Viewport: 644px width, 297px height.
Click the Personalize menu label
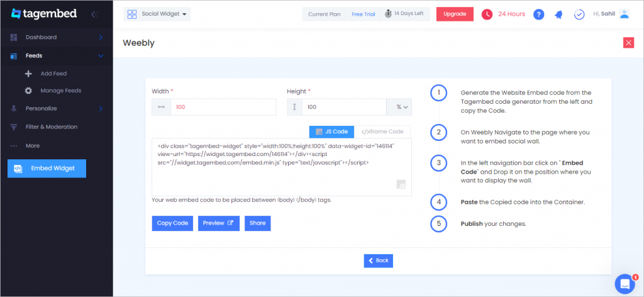(41, 108)
